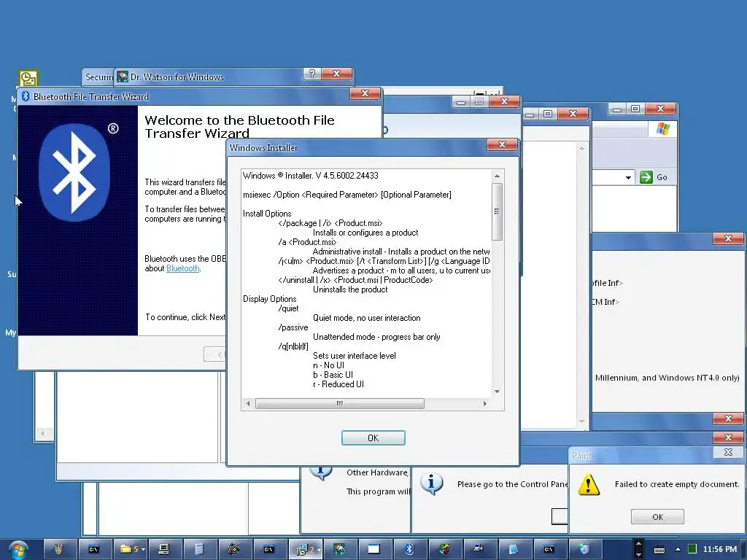Click the green Go button
The image size is (747, 560).
pyautogui.click(x=654, y=177)
